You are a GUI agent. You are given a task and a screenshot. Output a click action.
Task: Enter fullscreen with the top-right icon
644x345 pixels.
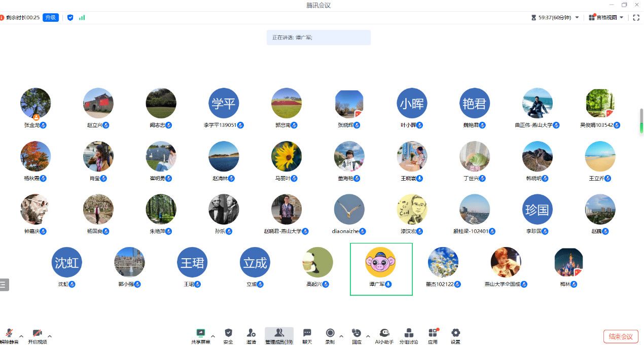point(636,17)
